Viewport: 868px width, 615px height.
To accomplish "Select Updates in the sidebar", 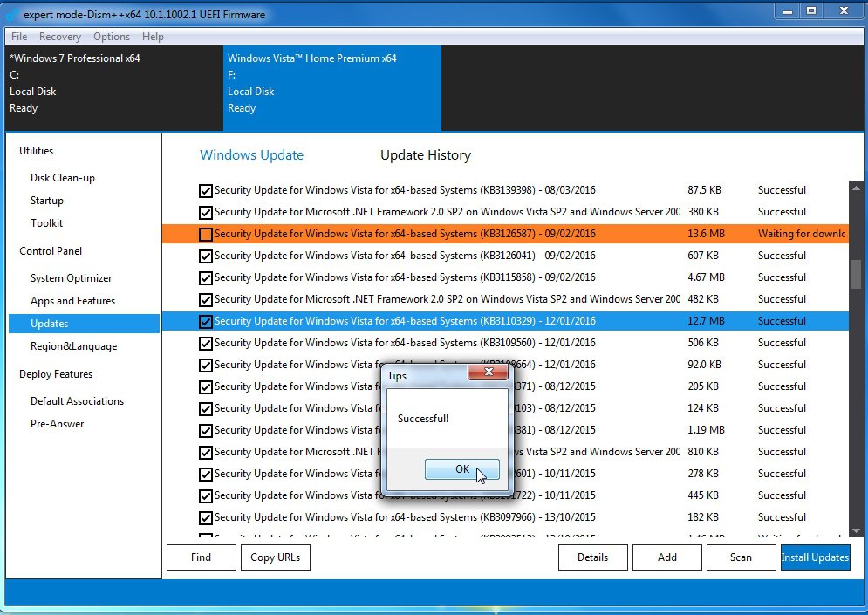I will (84, 324).
